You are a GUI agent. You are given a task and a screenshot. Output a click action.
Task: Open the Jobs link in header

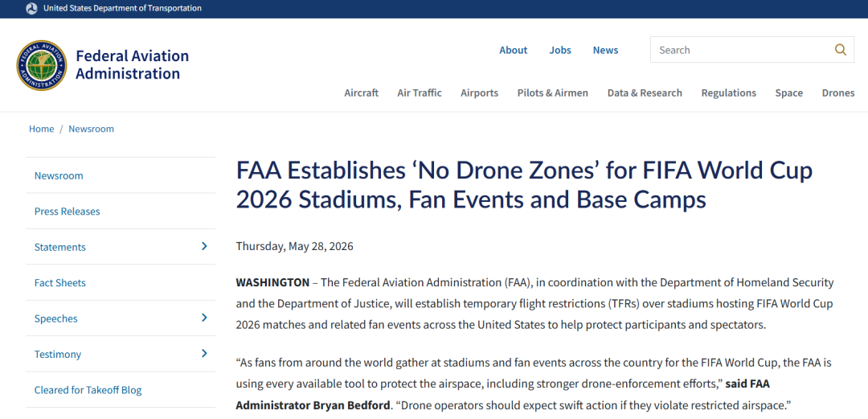click(560, 50)
